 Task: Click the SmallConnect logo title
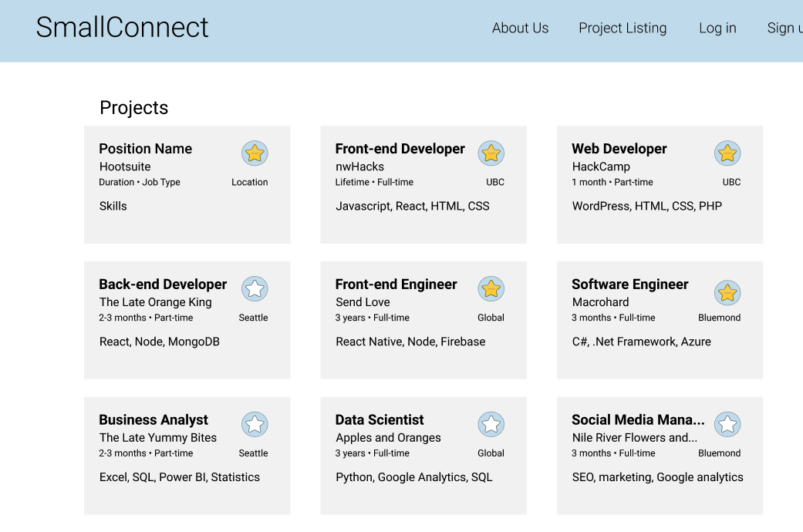click(122, 28)
